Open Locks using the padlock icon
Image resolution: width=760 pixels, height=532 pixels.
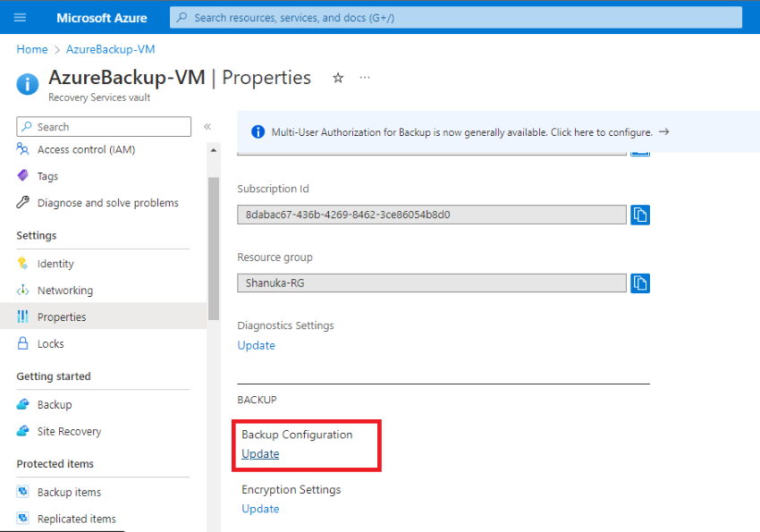(x=24, y=343)
